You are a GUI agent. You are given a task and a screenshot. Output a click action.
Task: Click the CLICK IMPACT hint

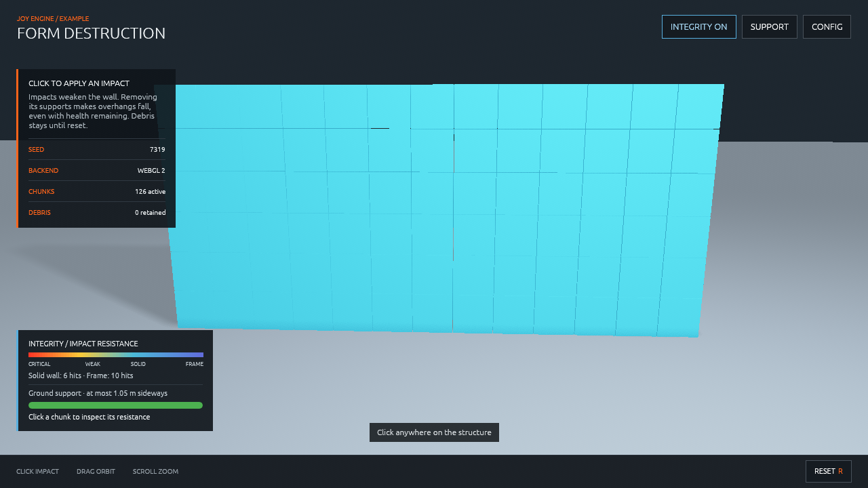pyautogui.click(x=38, y=471)
